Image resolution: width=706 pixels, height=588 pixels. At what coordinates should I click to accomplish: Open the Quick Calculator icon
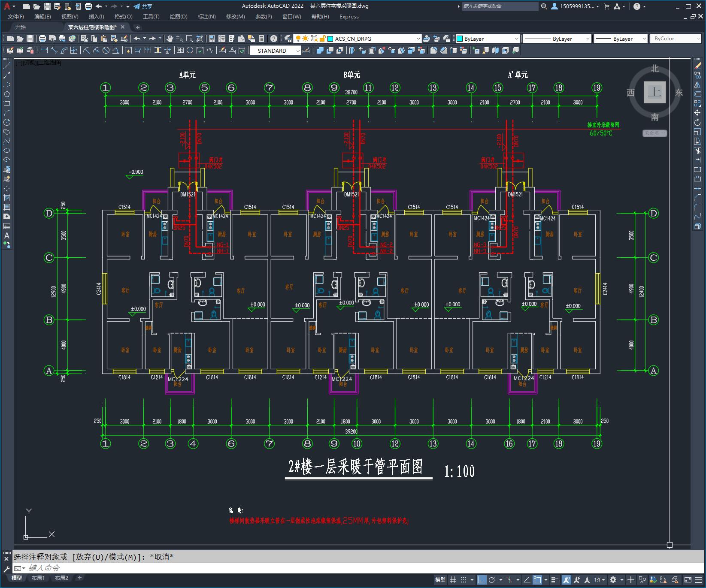tap(261, 39)
